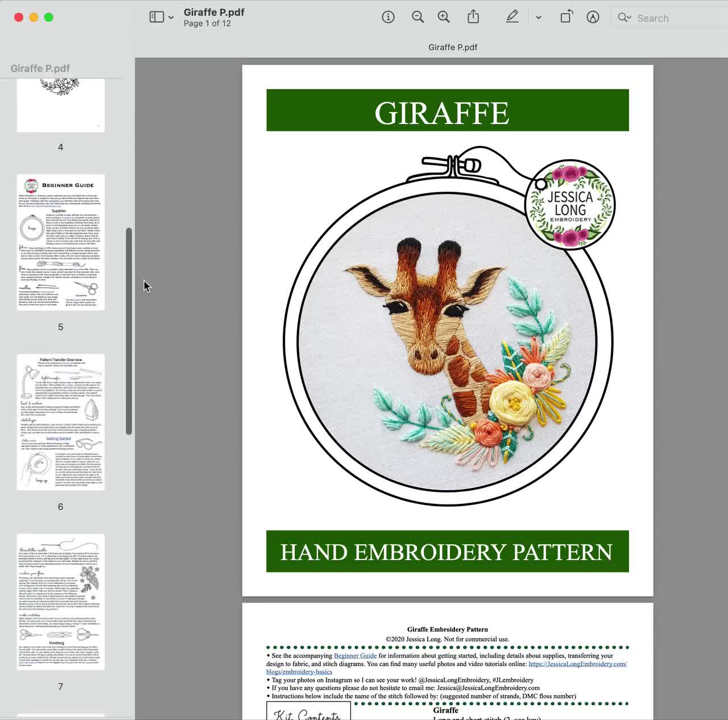Image resolution: width=728 pixels, height=720 pixels.
Task: Click the yellow minimize window button
Action: (x=34, y=18)
